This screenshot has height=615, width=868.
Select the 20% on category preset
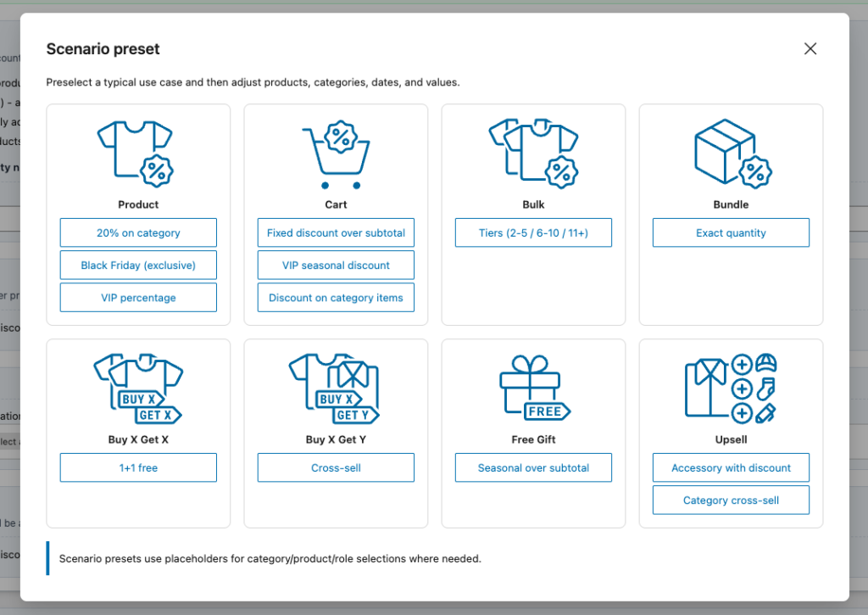tap(138, 232)
